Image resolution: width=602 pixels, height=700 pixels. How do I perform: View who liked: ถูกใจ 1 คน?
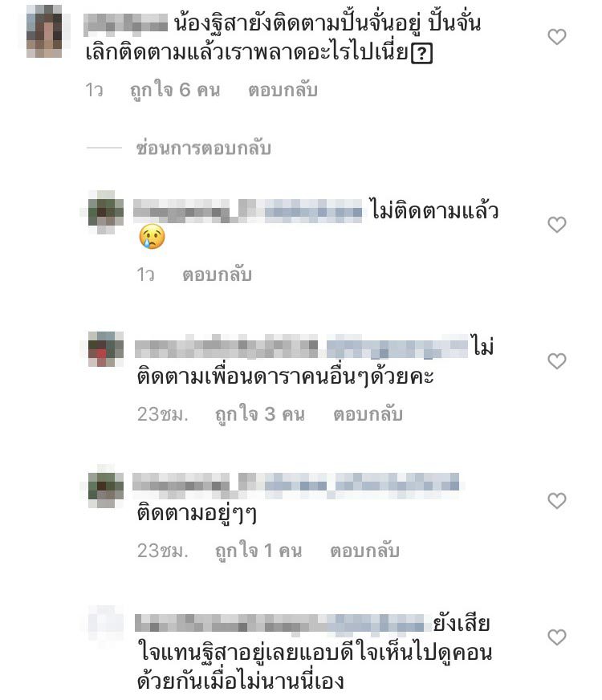click(258, 551)
